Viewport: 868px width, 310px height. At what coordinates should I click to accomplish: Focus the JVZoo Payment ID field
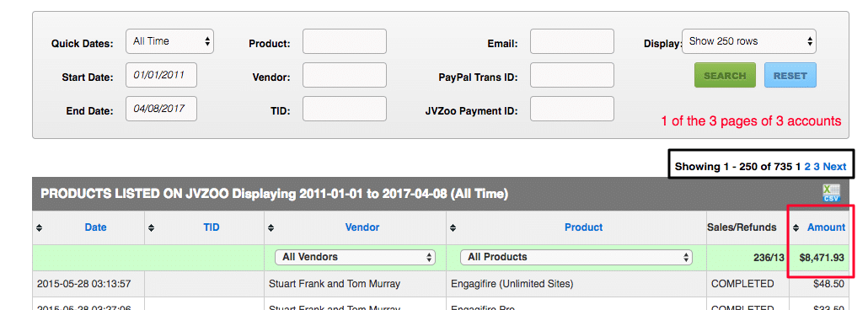point(572,109)
